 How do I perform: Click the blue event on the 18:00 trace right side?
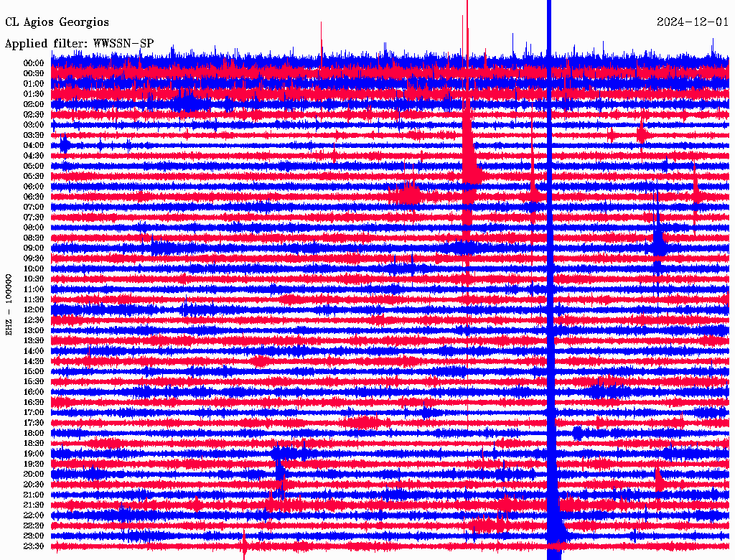579,433
